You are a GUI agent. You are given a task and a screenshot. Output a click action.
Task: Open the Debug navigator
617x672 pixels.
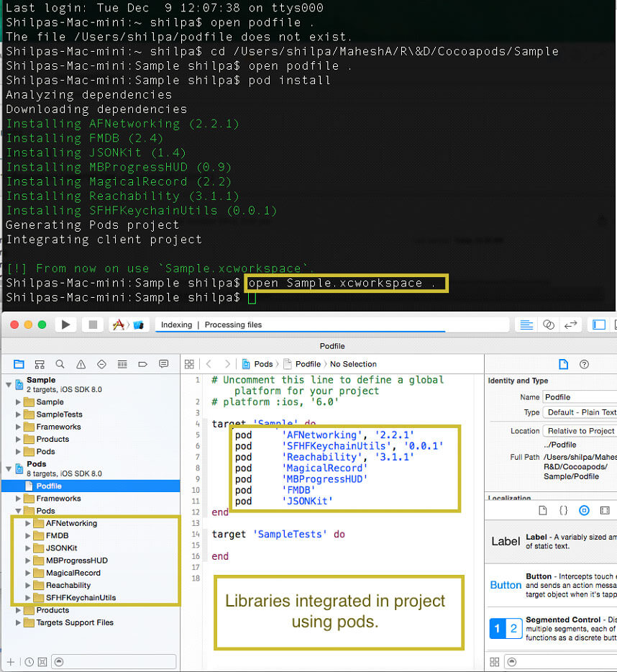click(122, 364)
